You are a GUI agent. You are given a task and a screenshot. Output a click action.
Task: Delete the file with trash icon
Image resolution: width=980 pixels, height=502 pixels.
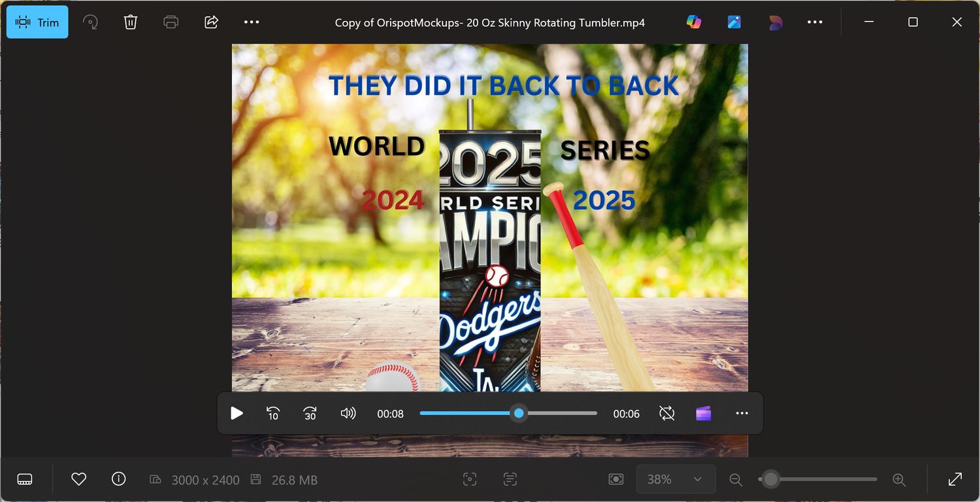pyautogui.click(x=131, y=22)
